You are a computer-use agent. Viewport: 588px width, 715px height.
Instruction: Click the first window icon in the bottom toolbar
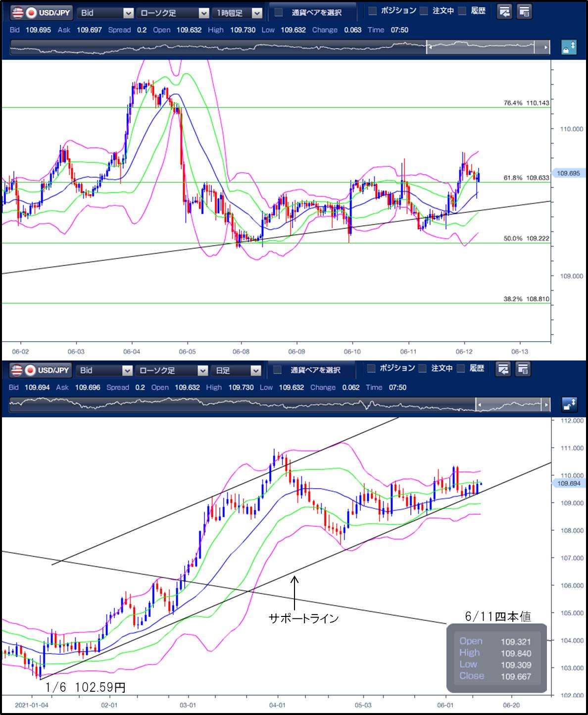(503, 369)
